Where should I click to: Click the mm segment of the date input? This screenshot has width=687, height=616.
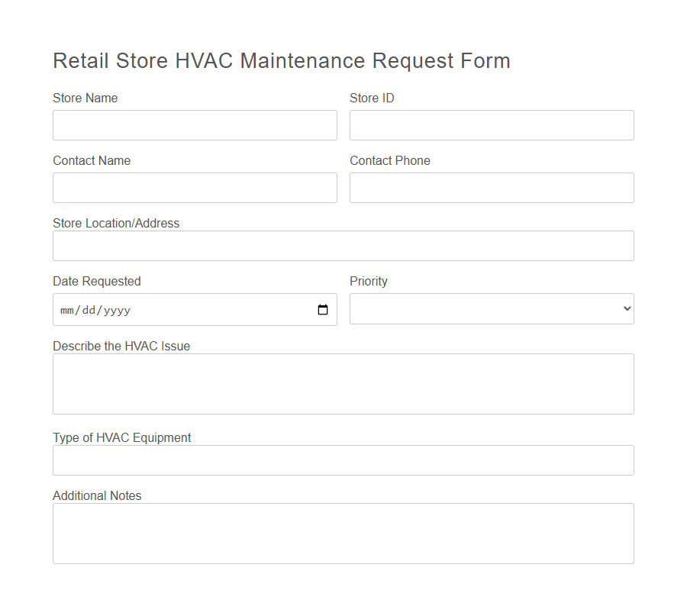[67, 310]
